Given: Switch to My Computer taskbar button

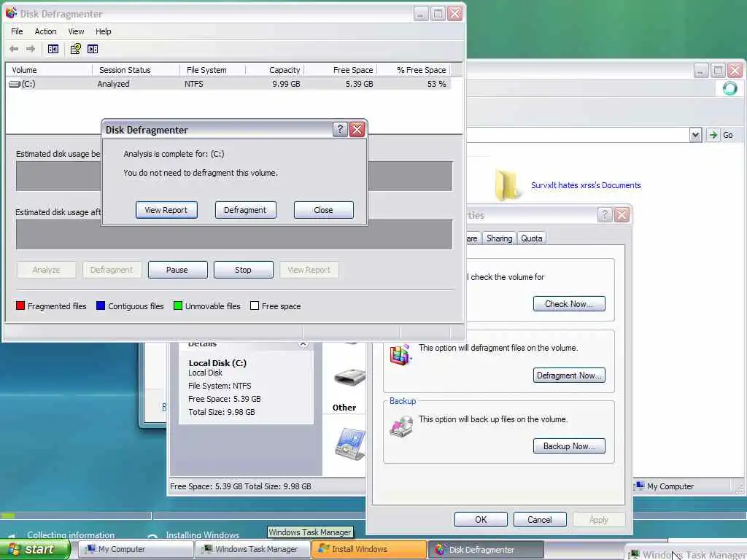Looking at the screenshot, I should coord(136,549).
